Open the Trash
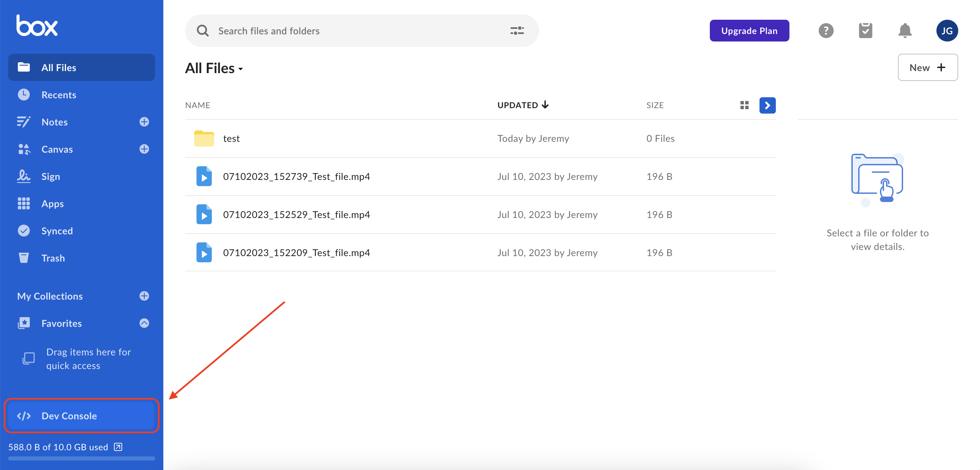Image resolution: width=980 pixels, height=470 pixels. (x=53, y=258)
